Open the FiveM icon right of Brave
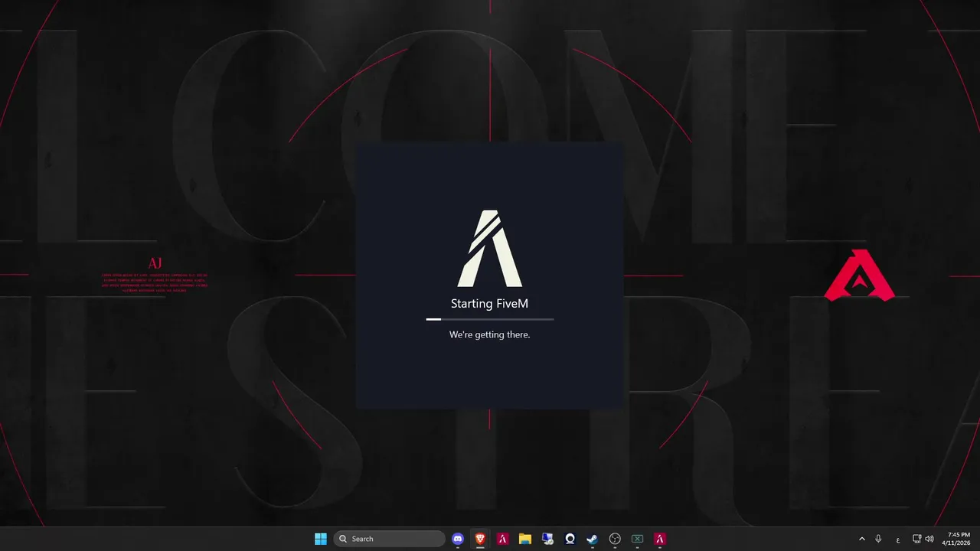Viewport: 980px width, 551px height. point(503,539)
